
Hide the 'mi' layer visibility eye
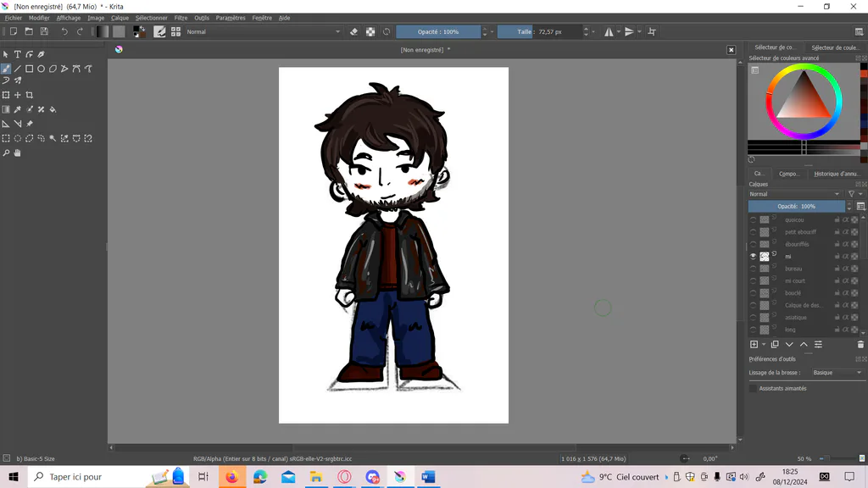[753, 256]
